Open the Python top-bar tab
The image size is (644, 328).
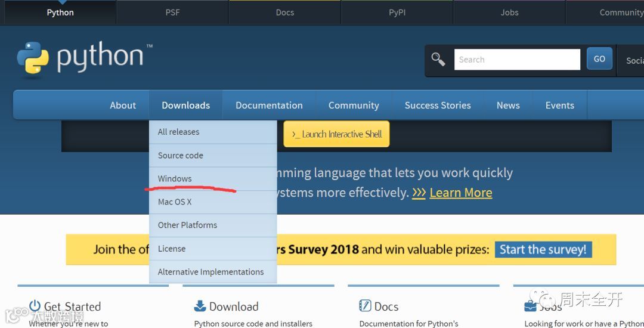[x=60, y=13]
